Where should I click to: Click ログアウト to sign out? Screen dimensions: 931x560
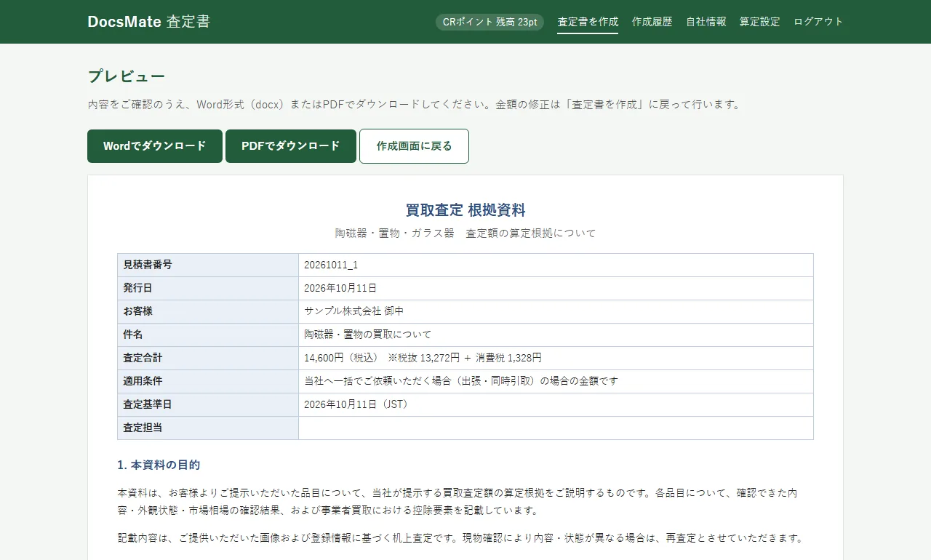[818, 22]
